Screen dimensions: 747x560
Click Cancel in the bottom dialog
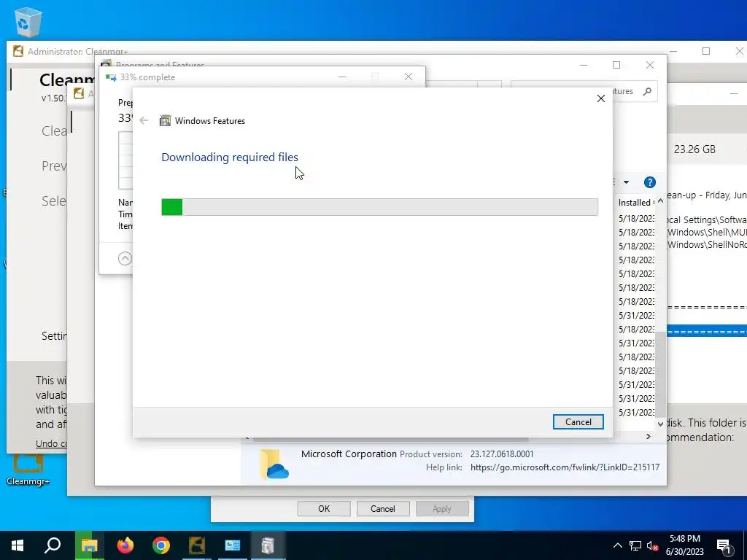tap(382, 508)
